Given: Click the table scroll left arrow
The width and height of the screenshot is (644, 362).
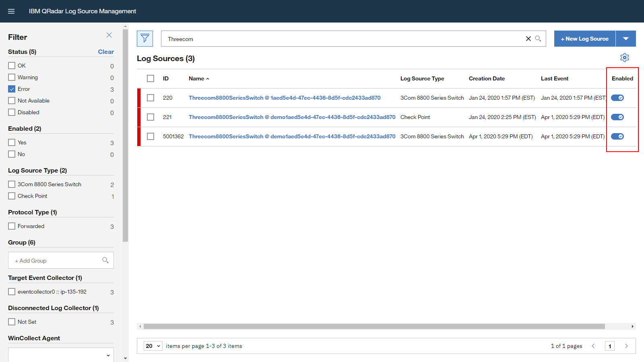Looking at the screenshot, I should tap(140, 327).
